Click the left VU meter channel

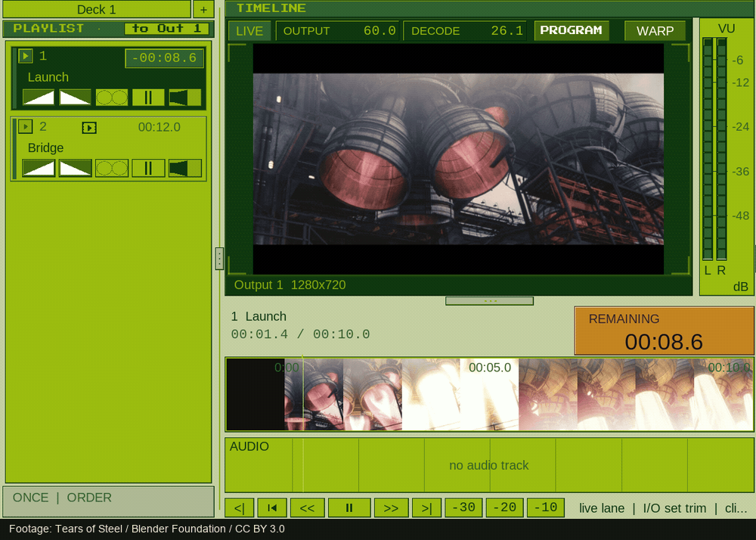coord(708,150)
